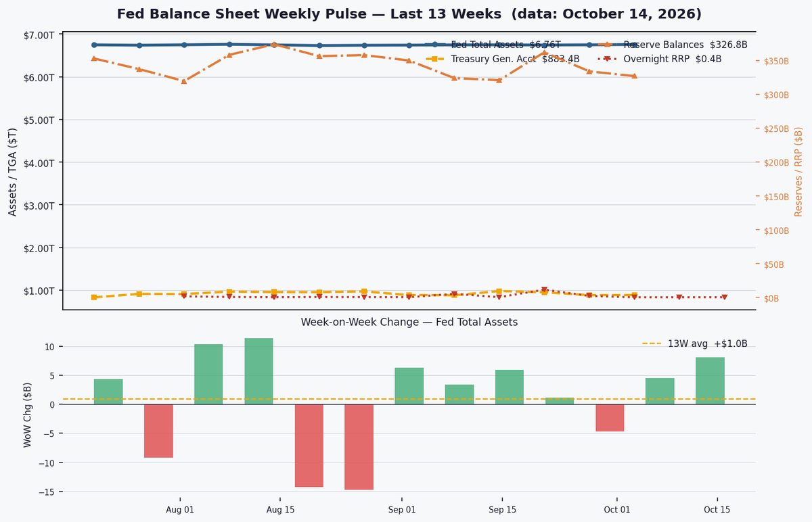Click the Assets / TGA ($T) axis label
Screen dimensions: 812x522
point(12,172)
